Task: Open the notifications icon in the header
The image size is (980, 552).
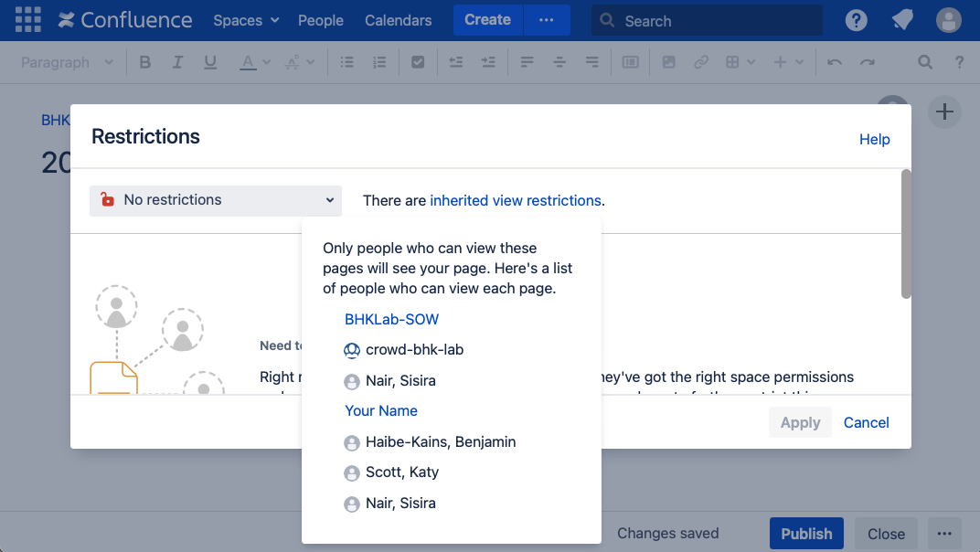Action: (902, 20)
